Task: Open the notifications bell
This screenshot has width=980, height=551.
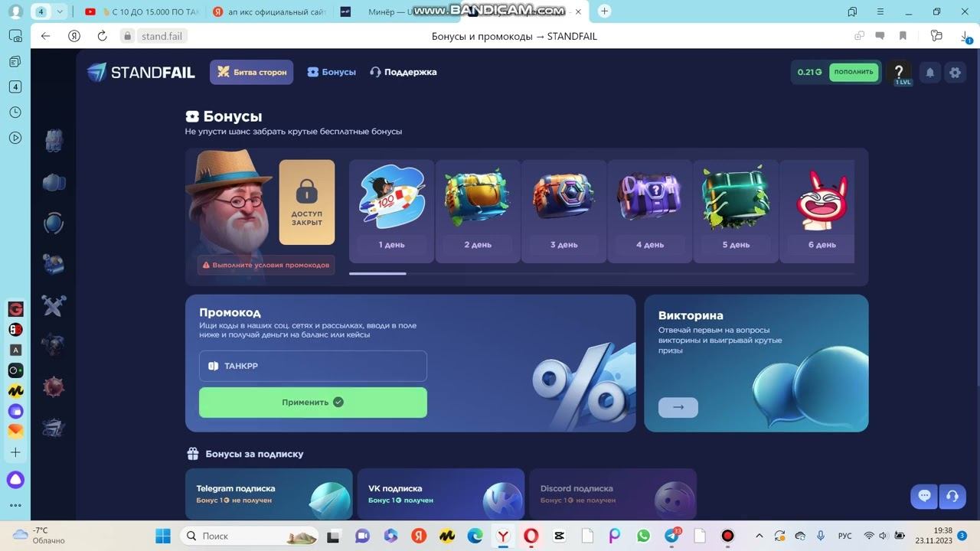Action: (930, 72)
